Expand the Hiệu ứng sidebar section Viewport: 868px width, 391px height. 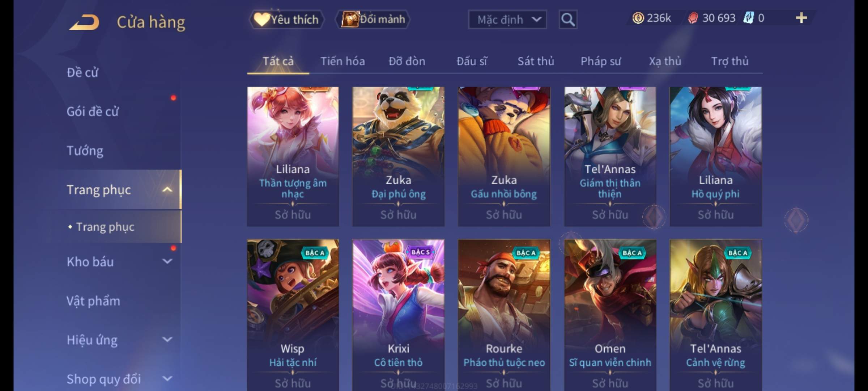pos(167,340)
